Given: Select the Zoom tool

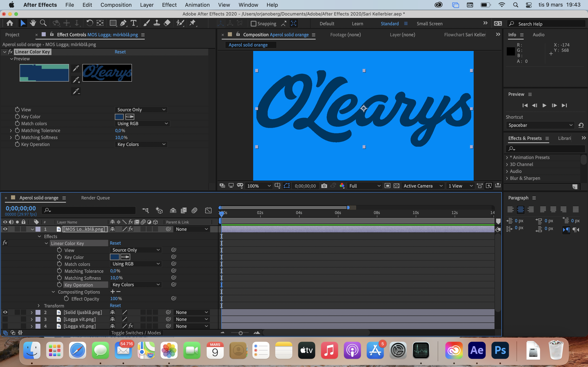Looking at the screenshot, I should click(43, 23).
